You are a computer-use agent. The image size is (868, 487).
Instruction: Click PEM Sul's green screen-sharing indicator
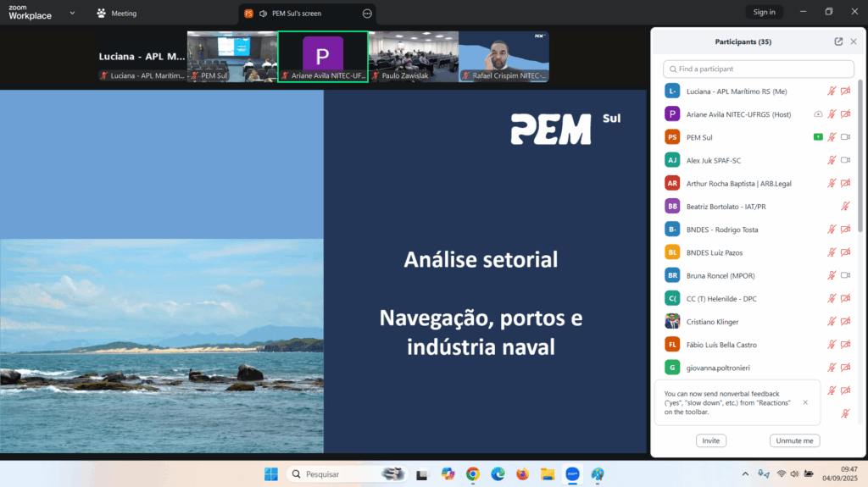[x=817, y=137]
